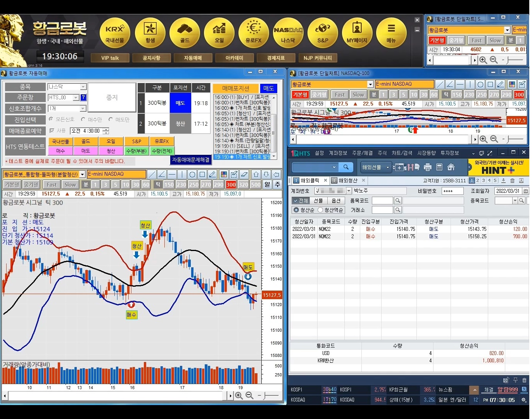Click up arrow icon in main chart toolbar
Viewport: 532px width, 419px height.
[256, 174]
